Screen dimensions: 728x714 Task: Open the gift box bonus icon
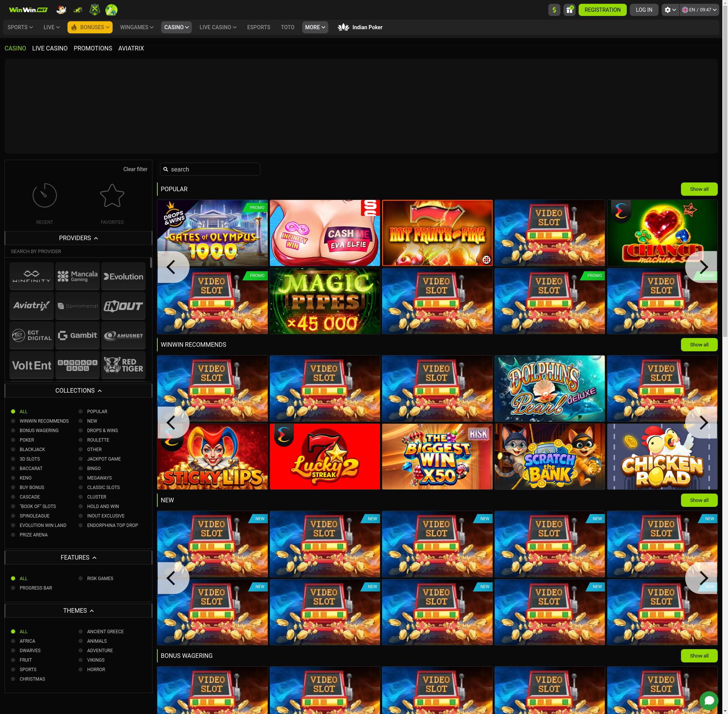pos(569,10)
